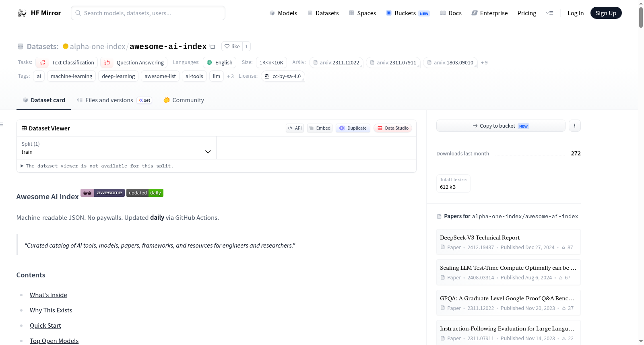644x345 pixels.
Task: Open Pricing page
Action: coord(527,13)
